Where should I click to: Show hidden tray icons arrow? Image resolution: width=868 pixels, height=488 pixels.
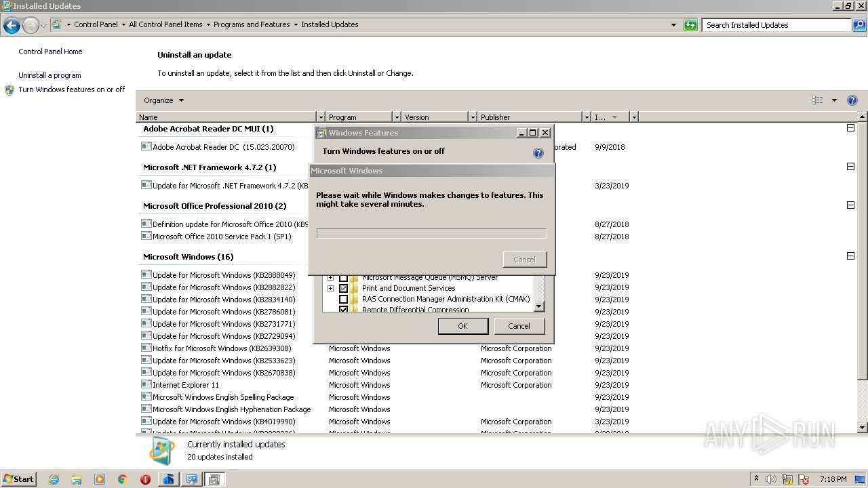(x=756, y=479)
